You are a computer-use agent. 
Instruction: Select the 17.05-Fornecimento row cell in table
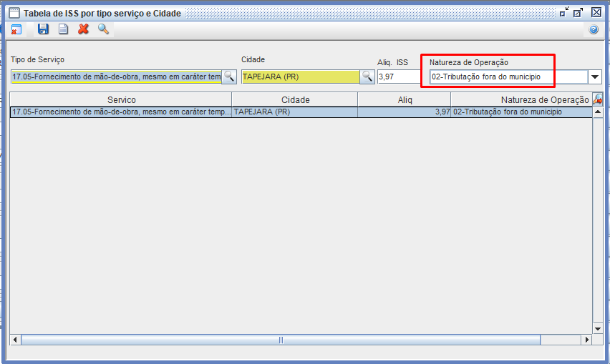coord(121,112)
